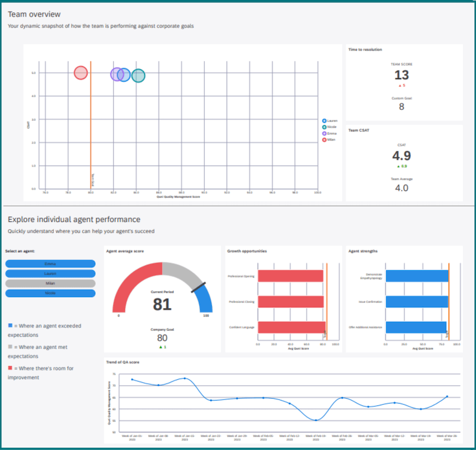Click the Select an agent label
Viewport: 476px width, 450px height.
[20, 251]
